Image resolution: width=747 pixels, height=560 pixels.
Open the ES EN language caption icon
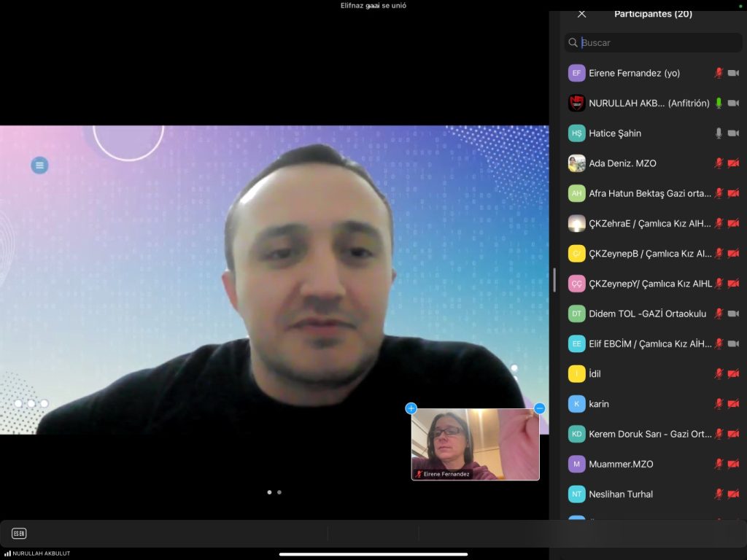coord(19,534)
